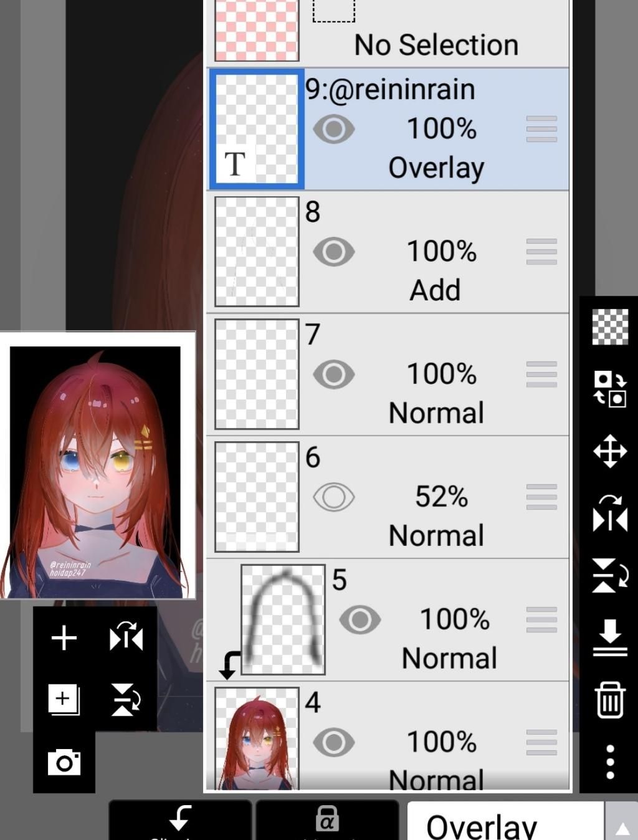Open the three-dot more options menu

610,761
